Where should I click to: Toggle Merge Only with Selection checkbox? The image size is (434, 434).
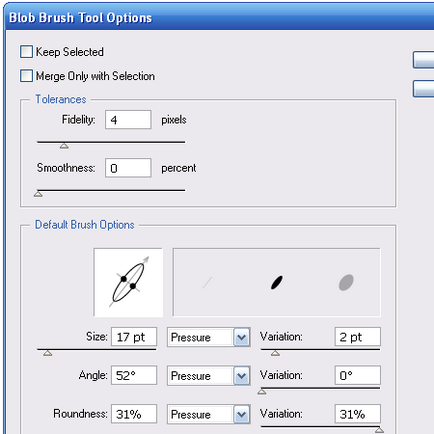click(x=26, y=76)
